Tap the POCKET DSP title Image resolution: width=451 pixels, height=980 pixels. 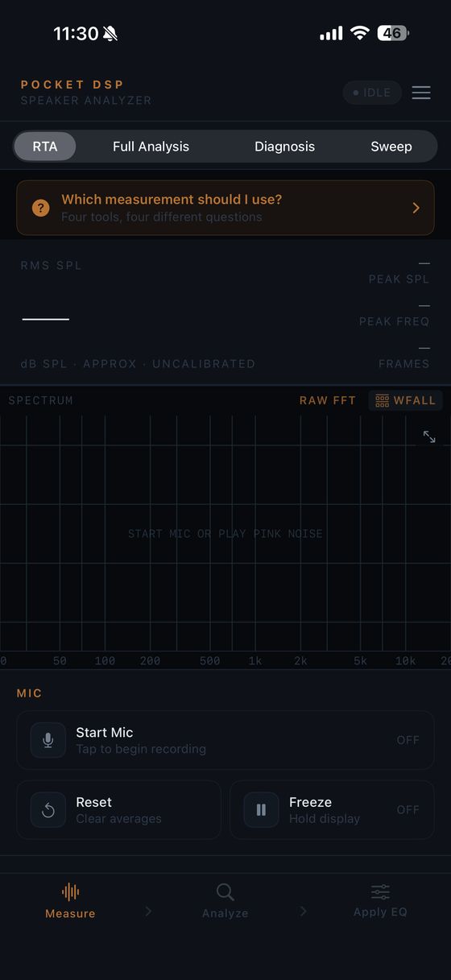(72, 85)
